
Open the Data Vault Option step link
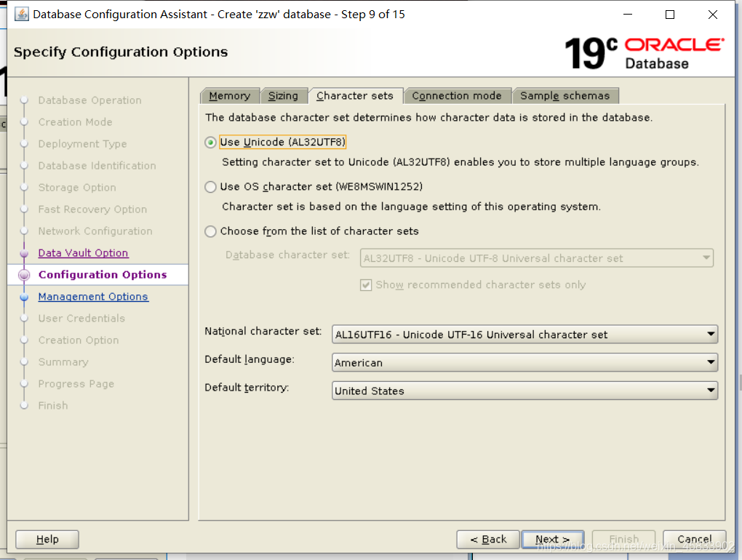(83, 253)
